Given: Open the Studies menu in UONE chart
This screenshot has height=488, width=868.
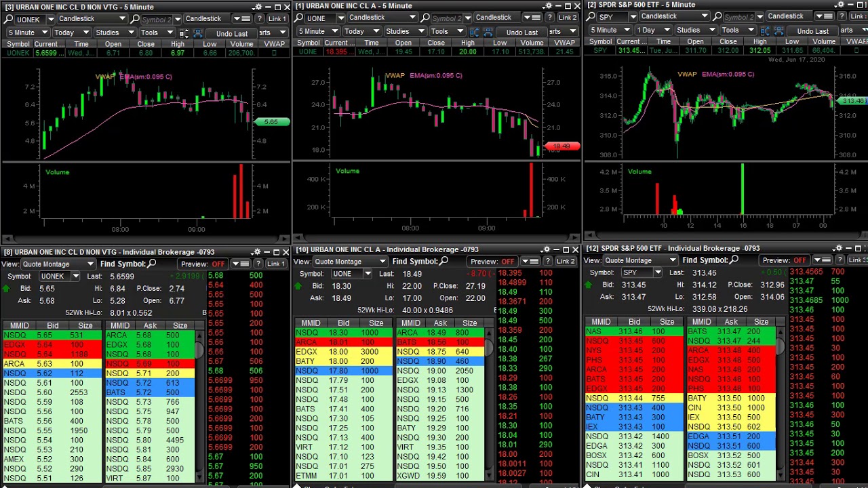Looking at the screenshot, I should coord(405,31).
